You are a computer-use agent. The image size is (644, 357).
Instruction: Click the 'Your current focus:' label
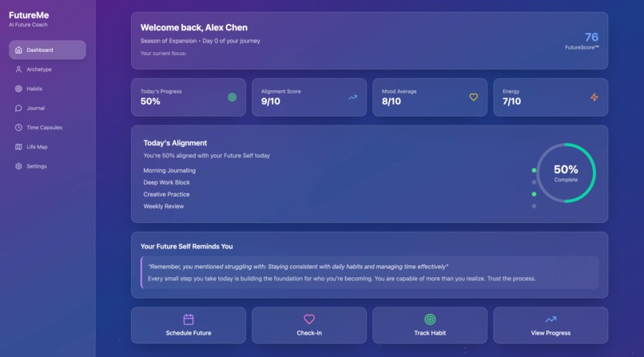tap(163, 54)
